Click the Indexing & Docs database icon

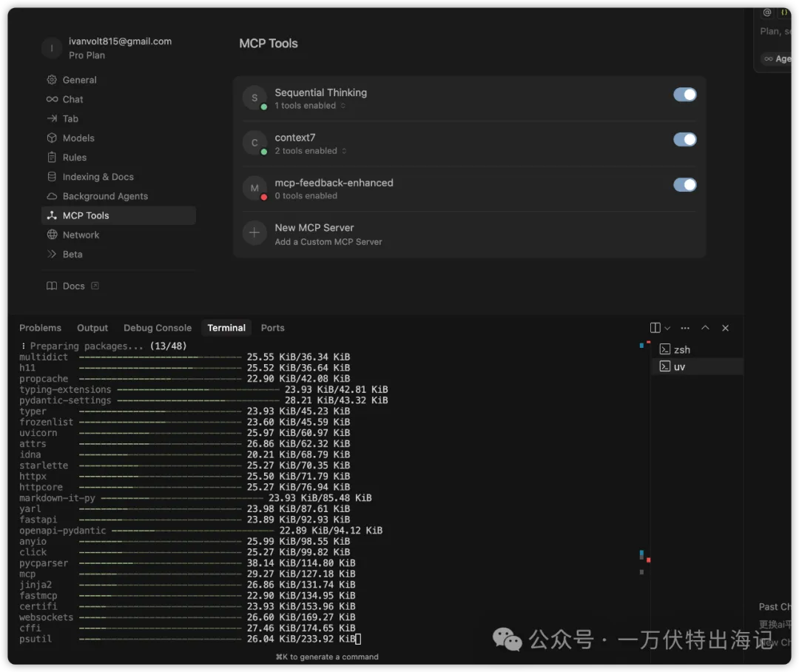[x=52, y=176]
